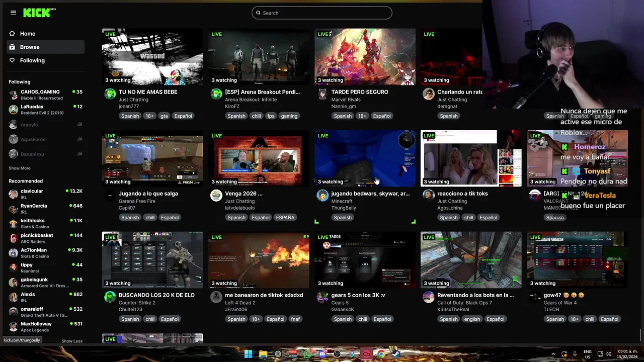
Task: Open Google Chrome from taskbar
Action: [x=381, y=354]
